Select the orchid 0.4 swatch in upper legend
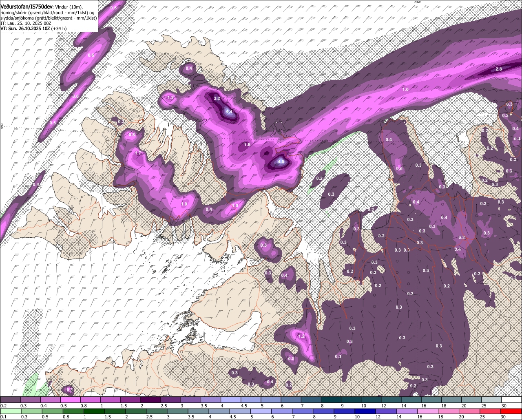 click(x=50, y=400)
